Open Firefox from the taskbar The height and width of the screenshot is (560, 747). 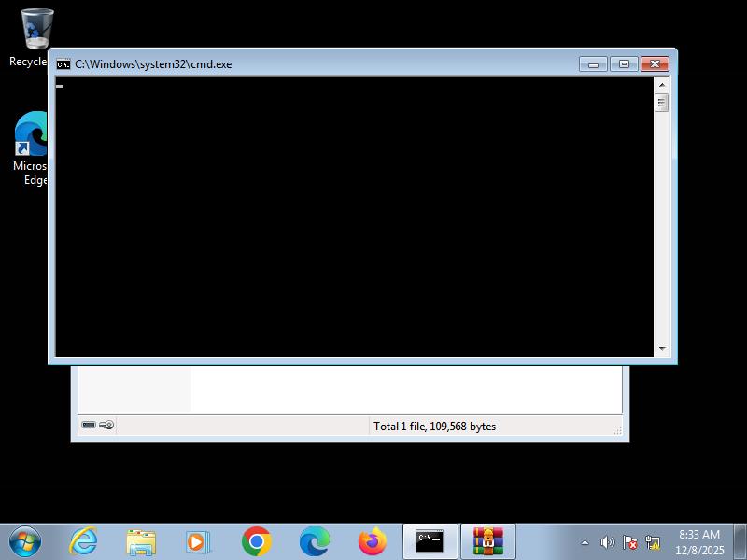373,541
